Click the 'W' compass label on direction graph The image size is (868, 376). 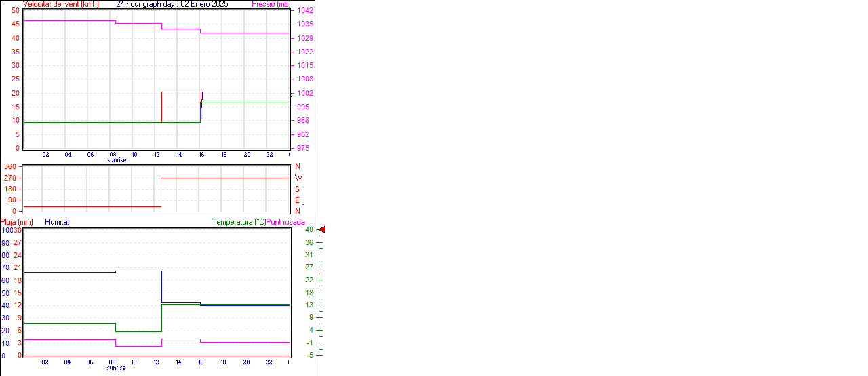pos(298,178)
